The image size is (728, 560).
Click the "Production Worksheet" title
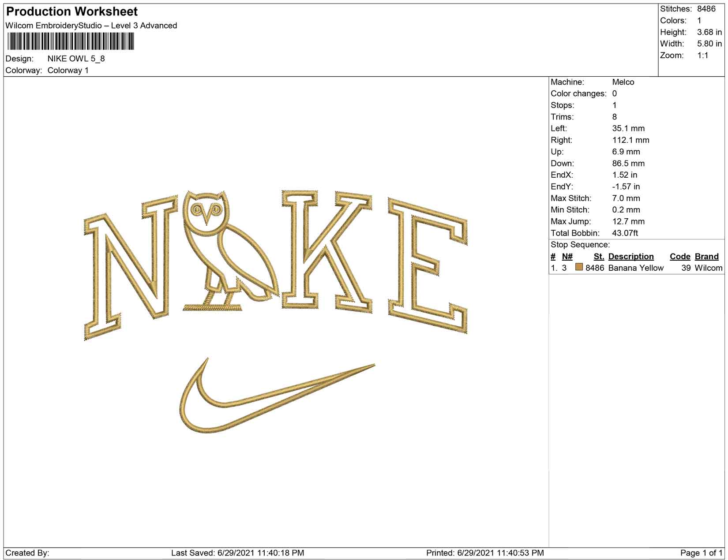(x=72, y=11)
